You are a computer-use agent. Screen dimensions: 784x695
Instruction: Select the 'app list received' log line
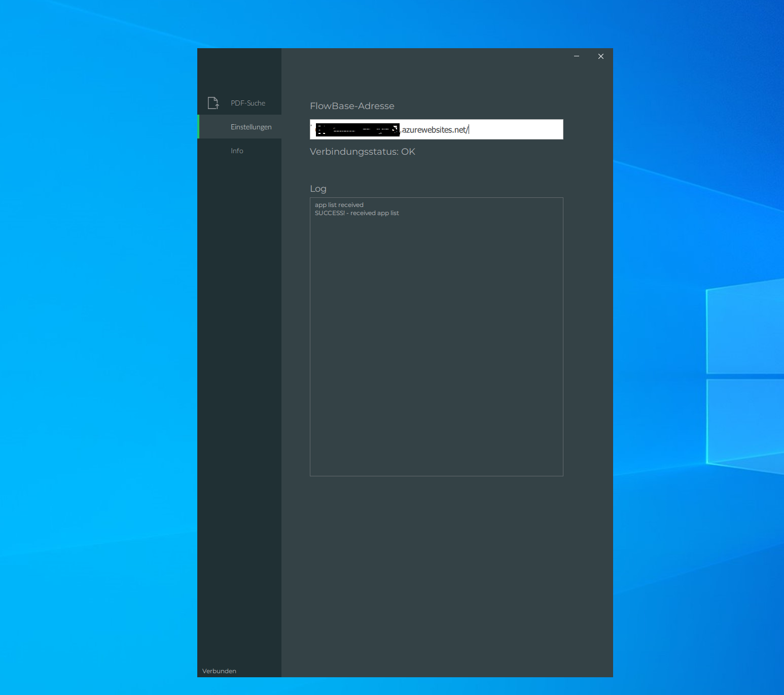[x=339, y=205]
